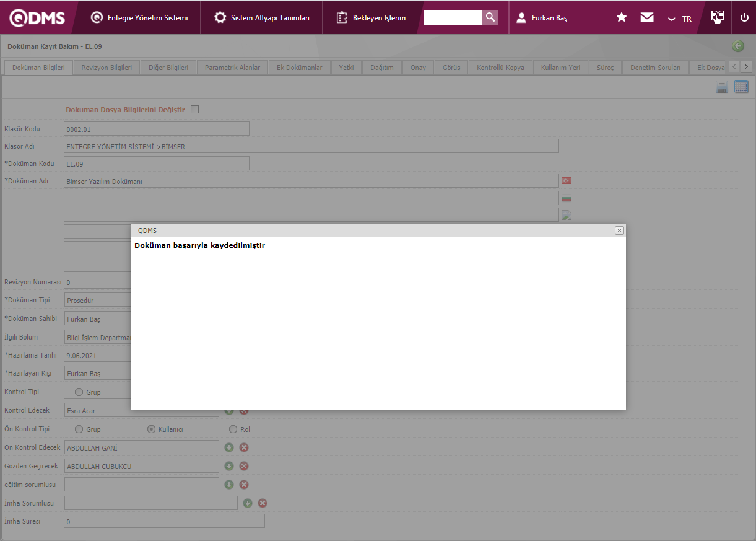
Task: Click the power logout icon
Action: coord(744,17)
